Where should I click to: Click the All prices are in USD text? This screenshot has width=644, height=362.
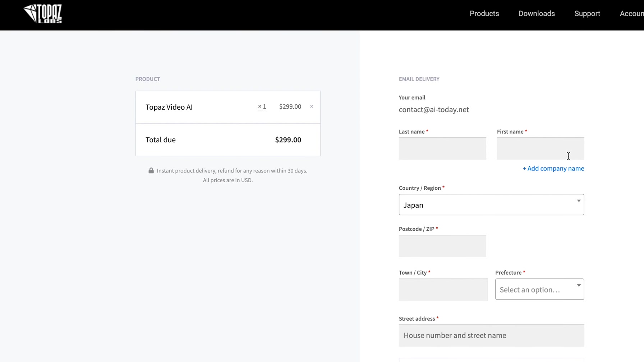228,180
